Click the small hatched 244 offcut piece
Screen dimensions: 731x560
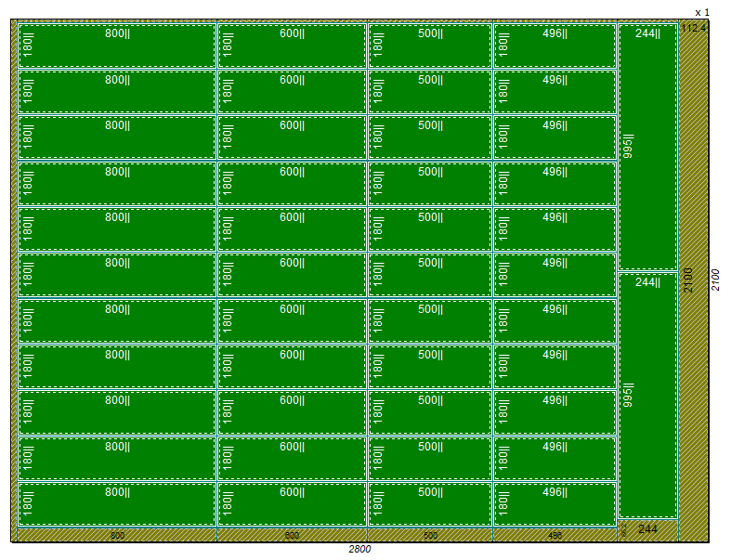(647, 529)
